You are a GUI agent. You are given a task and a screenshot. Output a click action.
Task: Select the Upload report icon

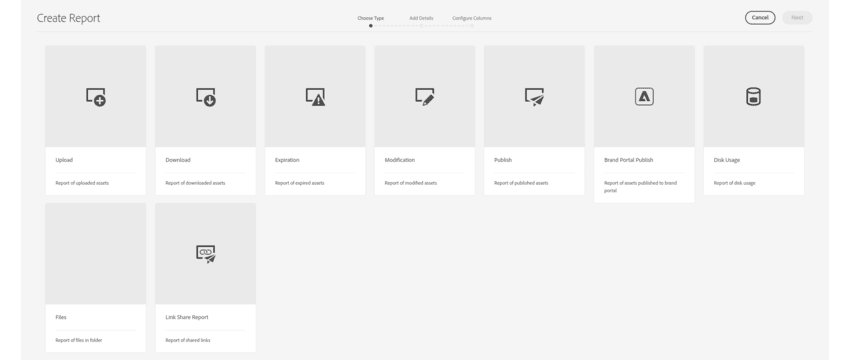click(x=96, y=97)
